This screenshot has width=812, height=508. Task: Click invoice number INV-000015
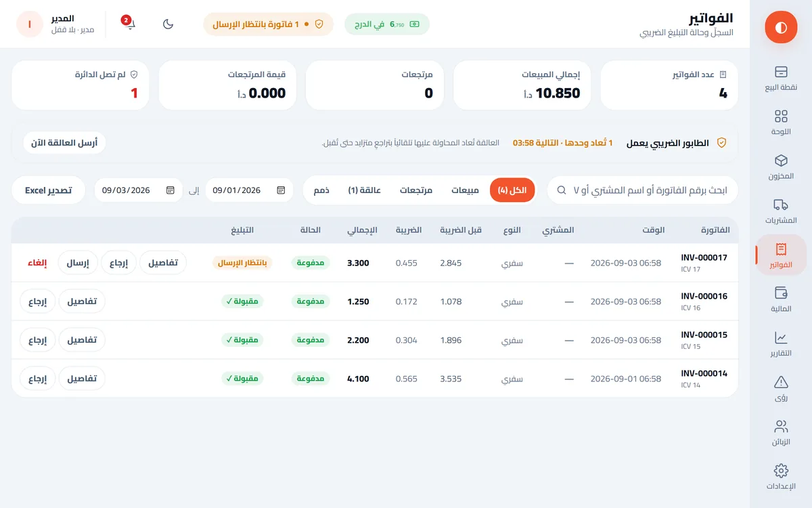pyautogui.click(x=704, y=335)
